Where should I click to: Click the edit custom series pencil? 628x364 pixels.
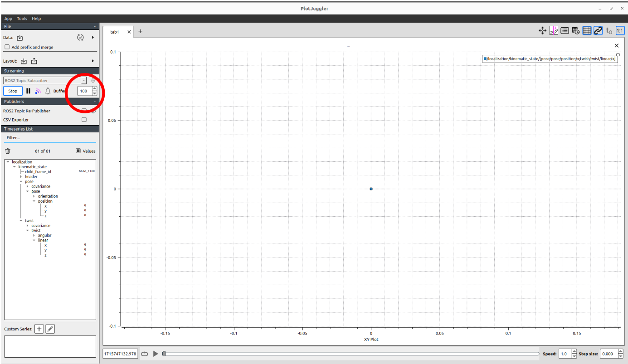(50, 329)
